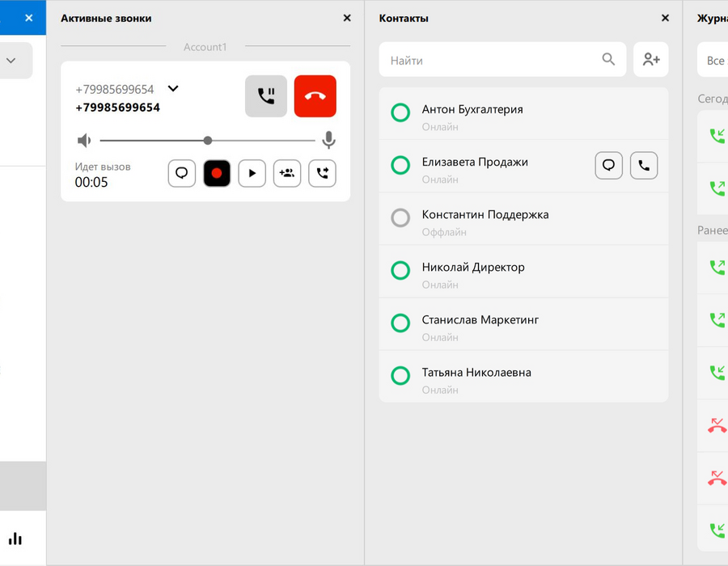Viewport: 728px width, 566px height.
Task: Select the Станислав Маркетинг contact
Action: 523,323
